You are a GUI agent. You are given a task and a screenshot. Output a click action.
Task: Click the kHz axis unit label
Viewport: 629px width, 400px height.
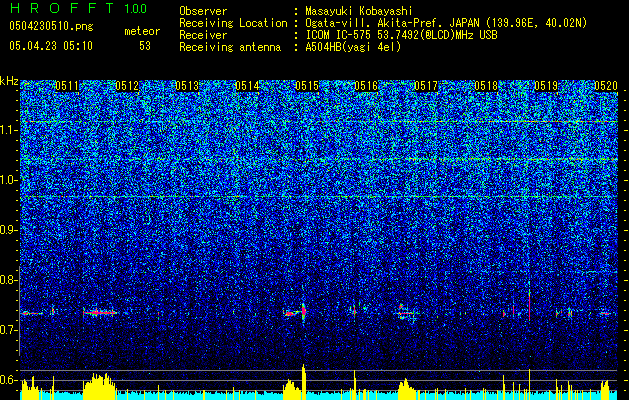coord(9,81)
